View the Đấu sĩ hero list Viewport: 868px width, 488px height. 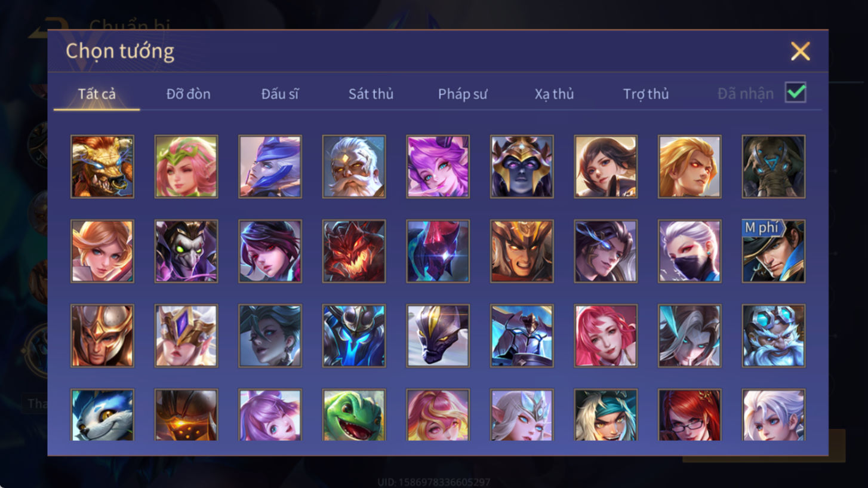279,94
